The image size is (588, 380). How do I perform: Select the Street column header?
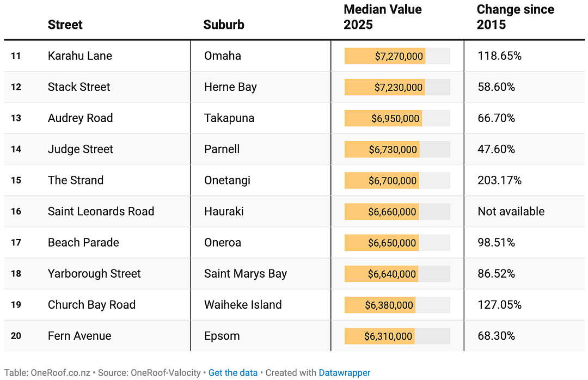(65, 24)
